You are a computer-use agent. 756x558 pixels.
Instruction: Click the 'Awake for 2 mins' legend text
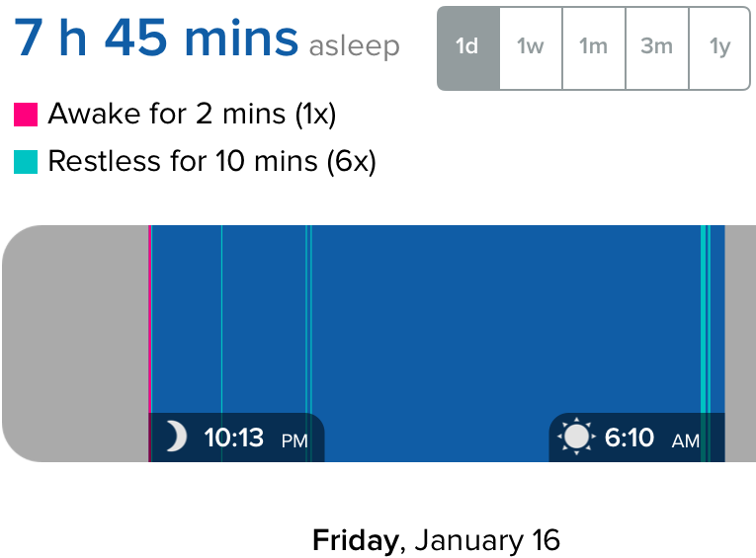tap(192, 115)
